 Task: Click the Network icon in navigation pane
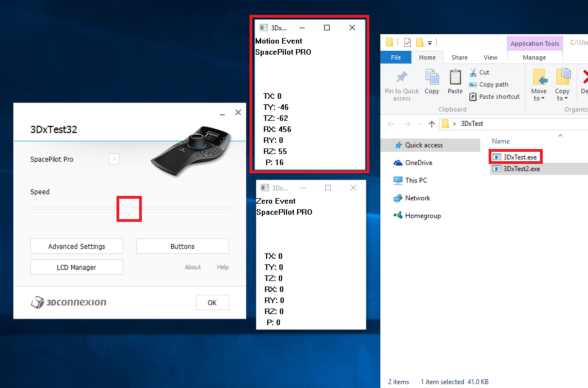coord(398,198)
